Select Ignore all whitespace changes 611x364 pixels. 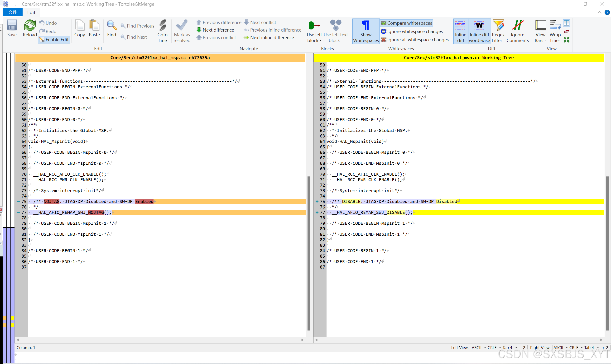point(414,40)
